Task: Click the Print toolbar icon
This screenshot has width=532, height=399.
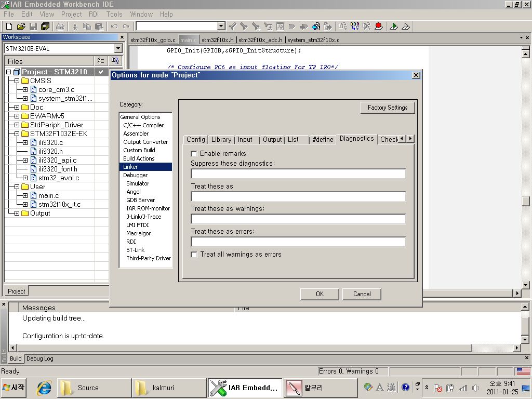Action: (60, 26)
